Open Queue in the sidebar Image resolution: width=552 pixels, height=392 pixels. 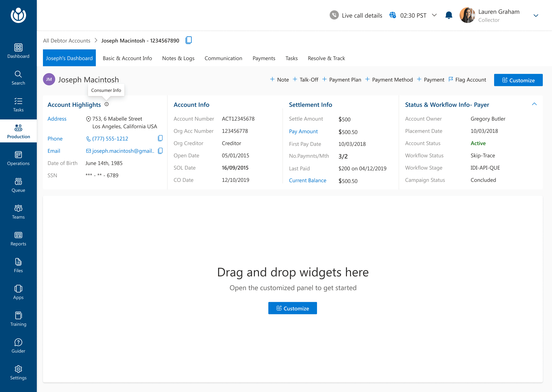pos(18,185)
